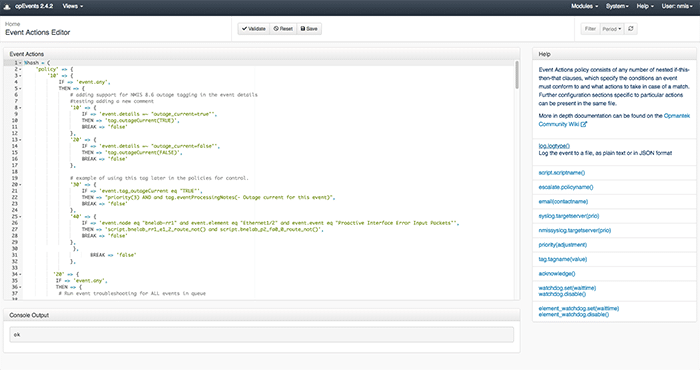Click the Console Output panel heading
Viewport: 700px width, 370px height.
pyautogui.click(x=29, y=315)
